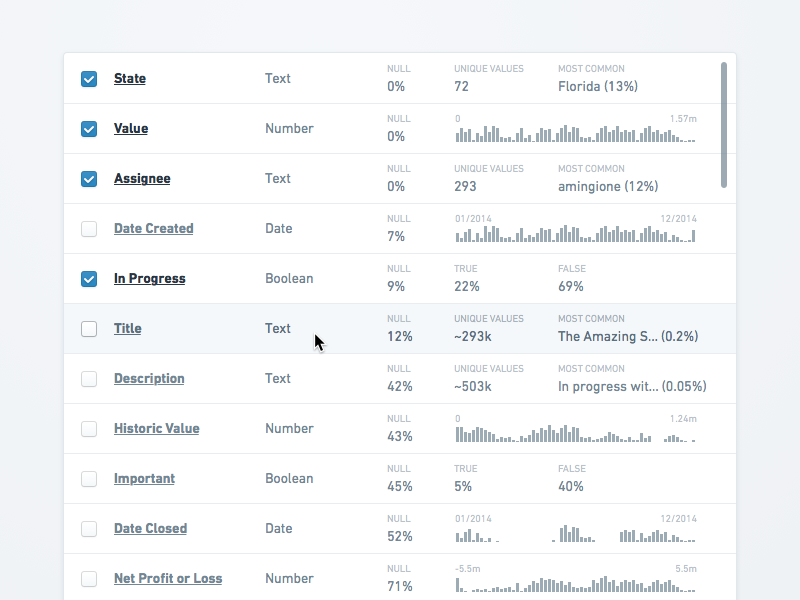800x600 pixels.
Task: Enable the Date Created checkbox
Action: coord(89,229)
